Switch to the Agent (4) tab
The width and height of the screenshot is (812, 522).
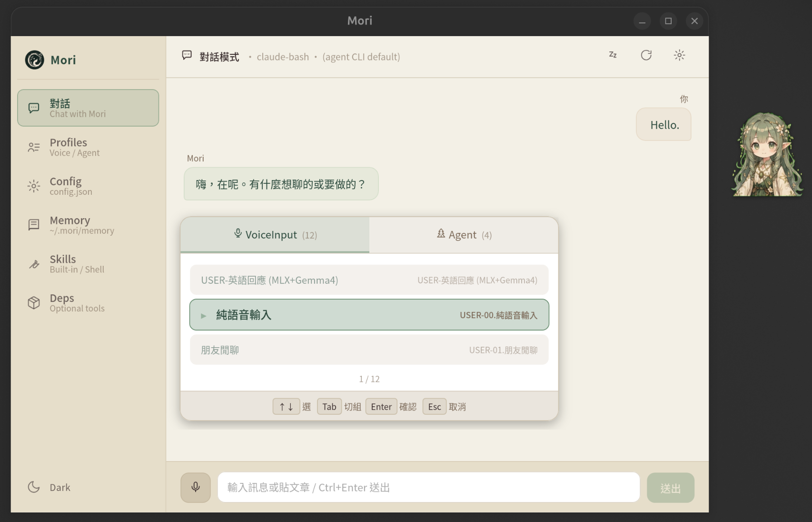click(464, 235)
